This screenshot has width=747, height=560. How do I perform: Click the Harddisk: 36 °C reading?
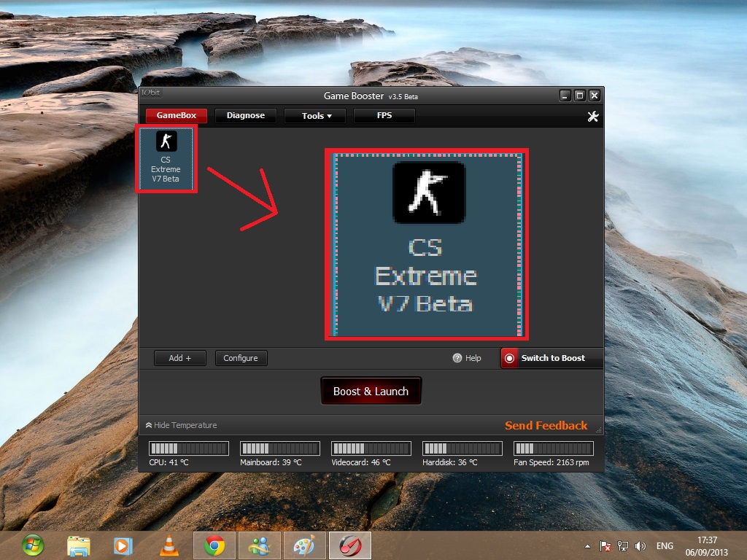(x=449, y=462)
